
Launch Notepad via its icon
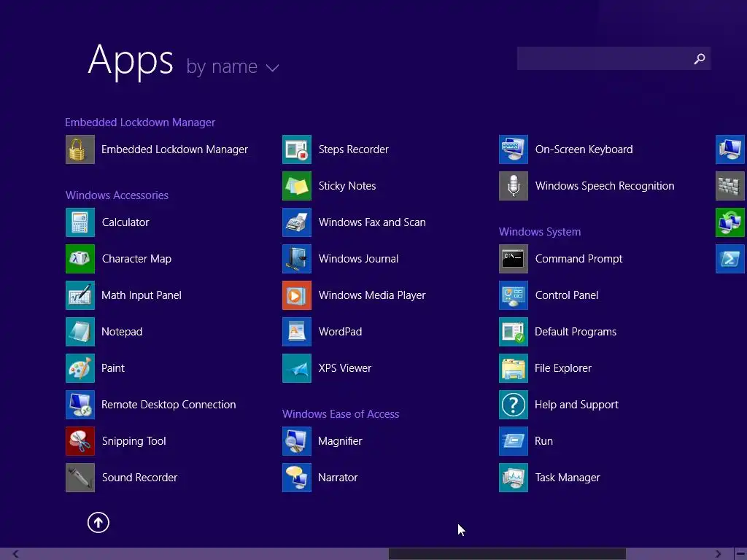point(80,332)
